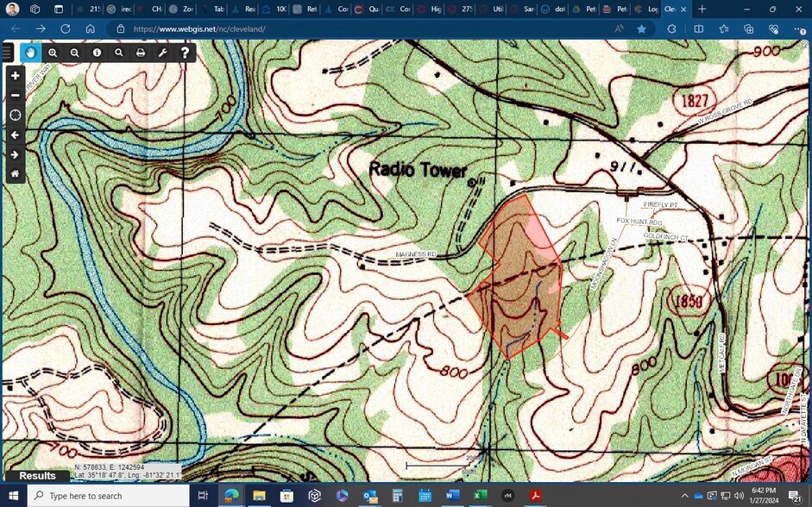Switch to the 'Hig' browser tab
Screen dimensions: 812x507
click(431, 9)
